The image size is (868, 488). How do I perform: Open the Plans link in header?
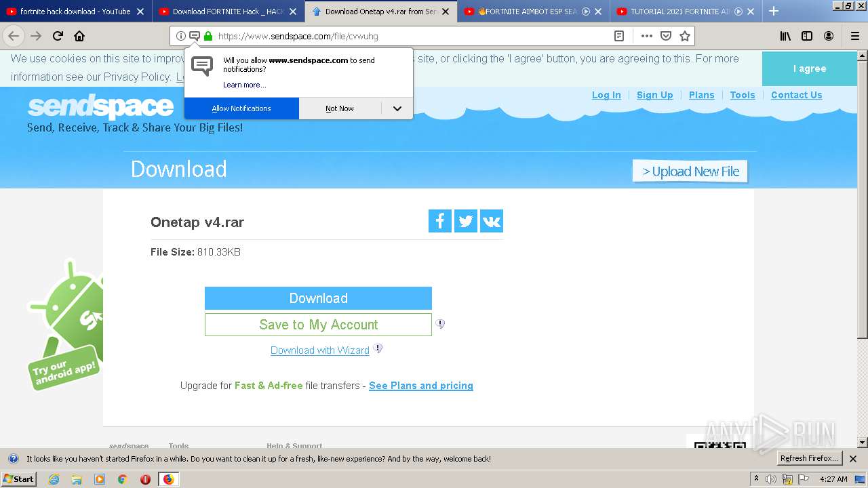point(702,95)
